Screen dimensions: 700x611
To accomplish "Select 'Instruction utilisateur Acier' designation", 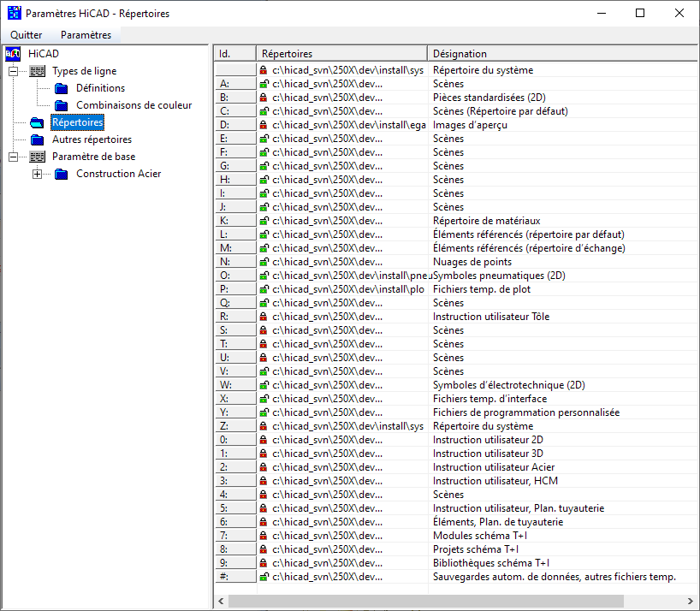I will click(494, 467).
